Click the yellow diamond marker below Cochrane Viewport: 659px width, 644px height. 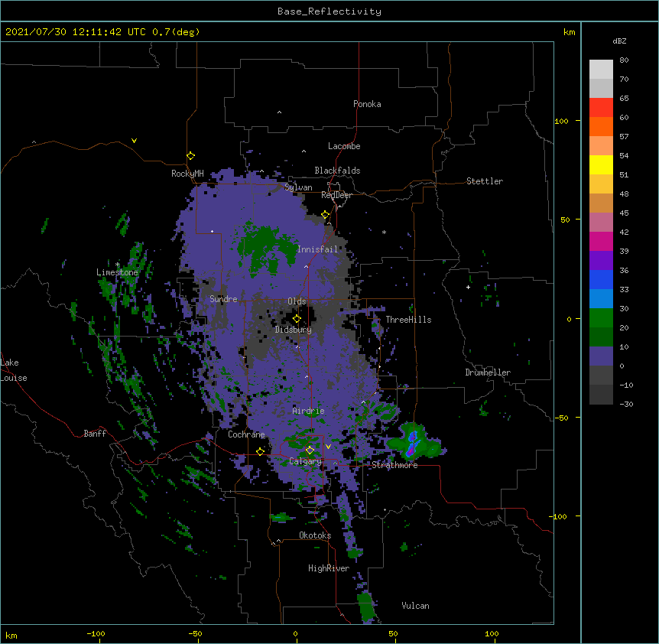(x=260, y=451)
